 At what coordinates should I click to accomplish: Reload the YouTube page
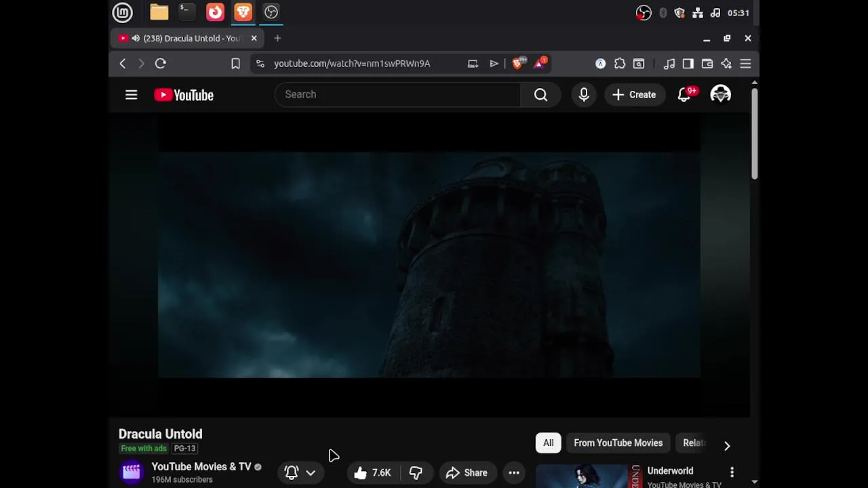(161, 64)
